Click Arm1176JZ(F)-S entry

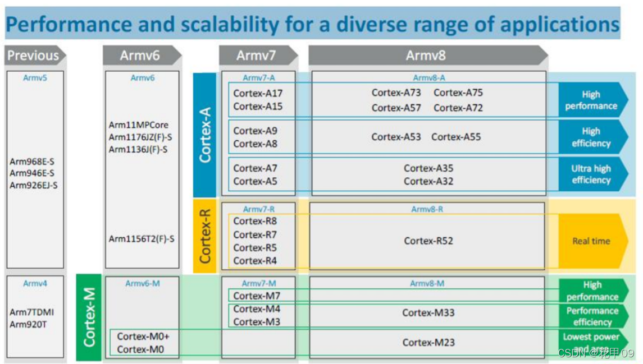pyautogui.click(x=140, y=137)
